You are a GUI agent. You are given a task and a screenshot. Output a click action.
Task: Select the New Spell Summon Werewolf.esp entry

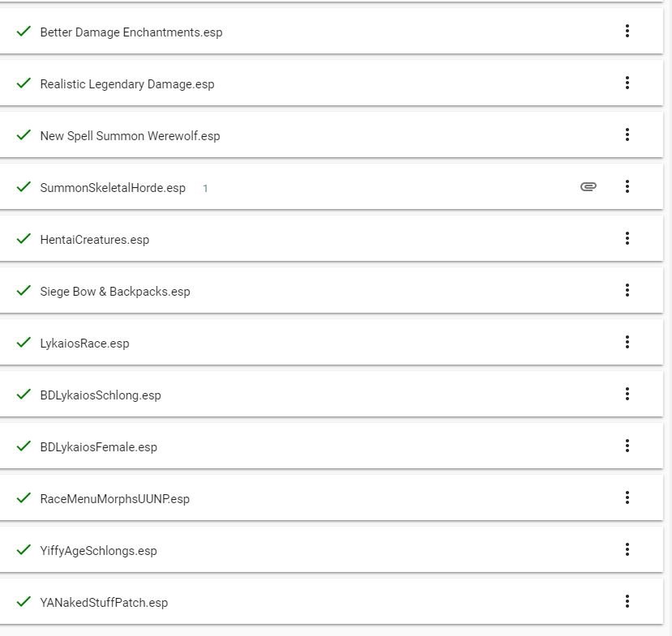coord(332,134)
